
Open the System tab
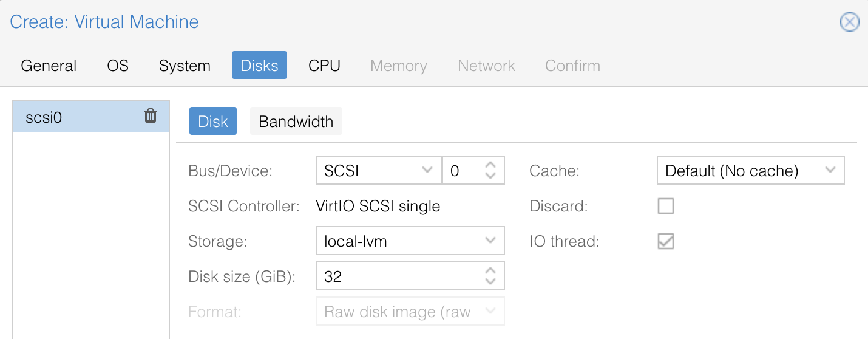pos(185,66)
